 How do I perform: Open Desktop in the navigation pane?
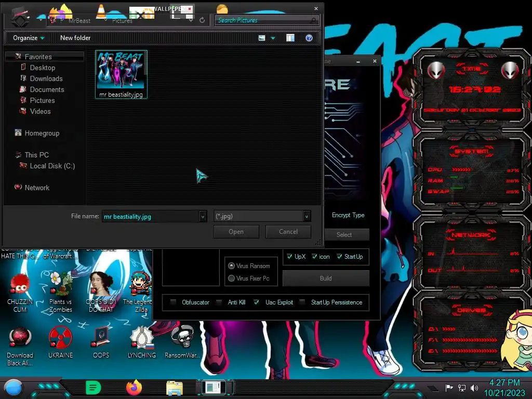coord(43,68)
